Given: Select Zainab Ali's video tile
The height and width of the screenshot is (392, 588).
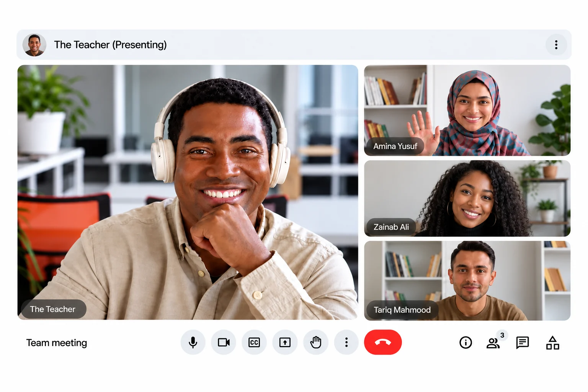Looking at the screenshot, I should point(467,198).
